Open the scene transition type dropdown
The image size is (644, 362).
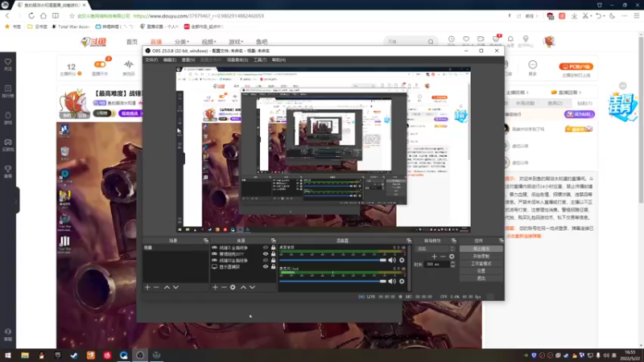436,249
